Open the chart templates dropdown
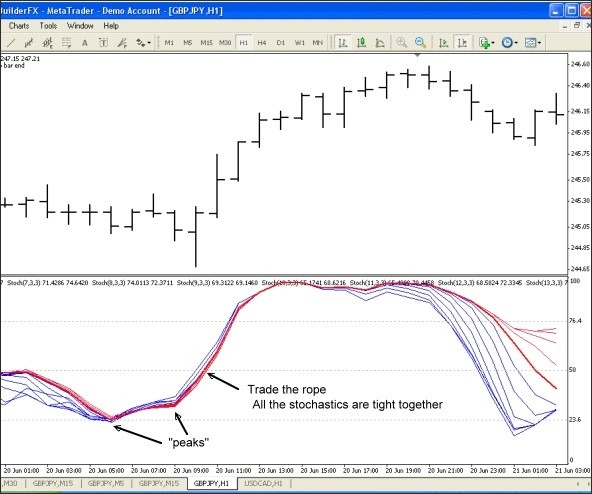Viewport: 592px width, 494px height. [533, 43]
